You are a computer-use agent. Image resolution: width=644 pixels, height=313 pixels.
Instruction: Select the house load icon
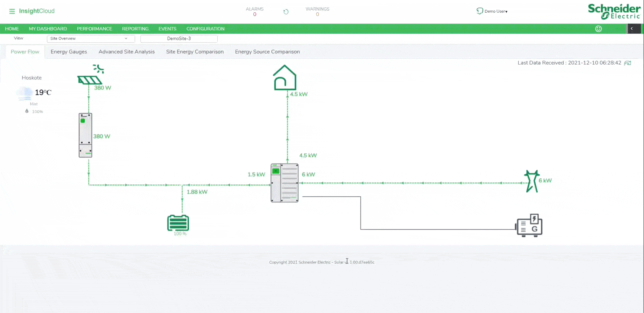click(285, 78)
